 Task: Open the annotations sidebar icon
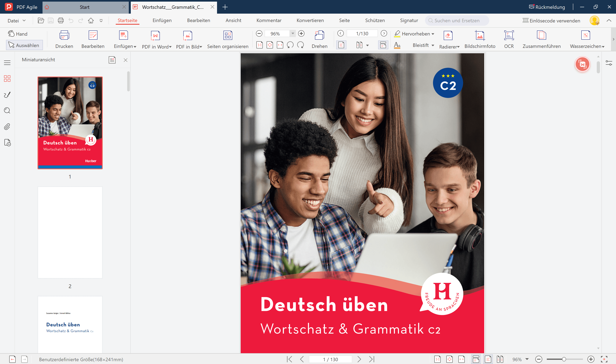(7, 95)
